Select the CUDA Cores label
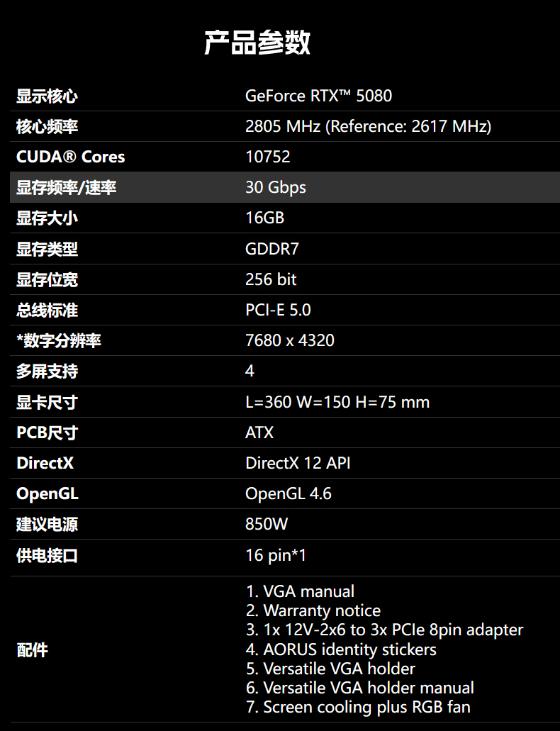Screen dimensions: 560x731 70,157
